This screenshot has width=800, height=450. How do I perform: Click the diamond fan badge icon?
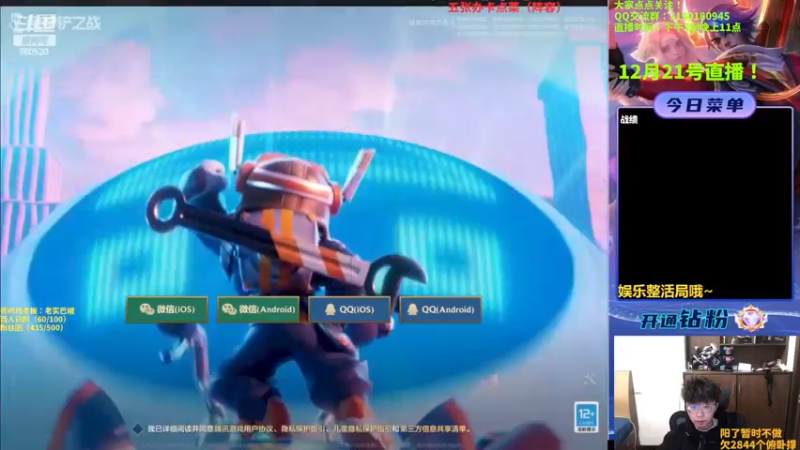[x=751, y=319]
